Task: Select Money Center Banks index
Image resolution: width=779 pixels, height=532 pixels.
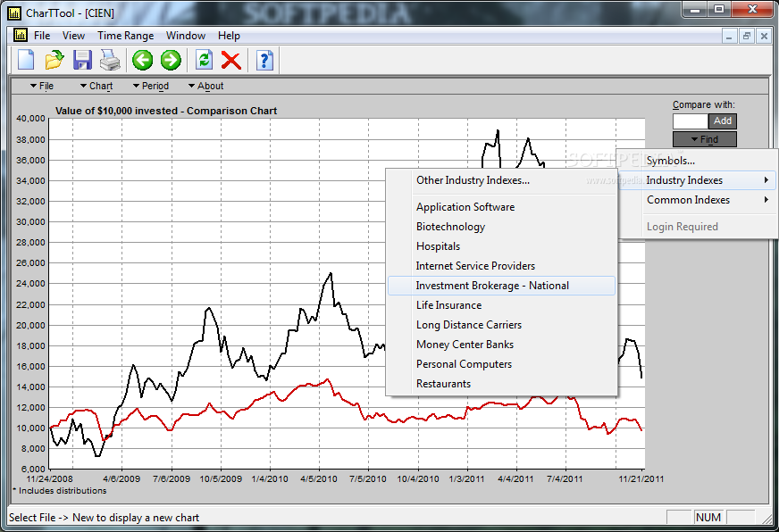Action: (x=501, y=345)
